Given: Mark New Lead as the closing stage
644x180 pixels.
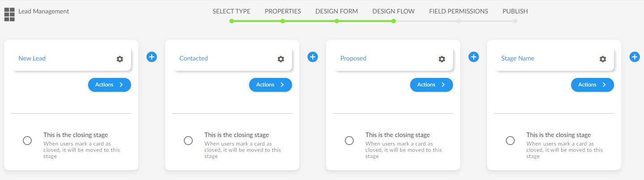Looking at the screenshot, I should (x=27, y=141).
